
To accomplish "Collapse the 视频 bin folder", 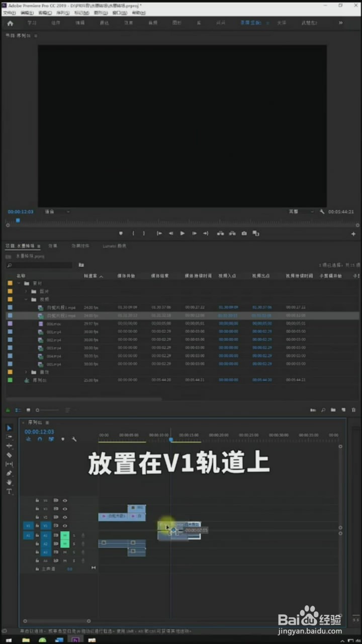I will [x=26, y=299].
